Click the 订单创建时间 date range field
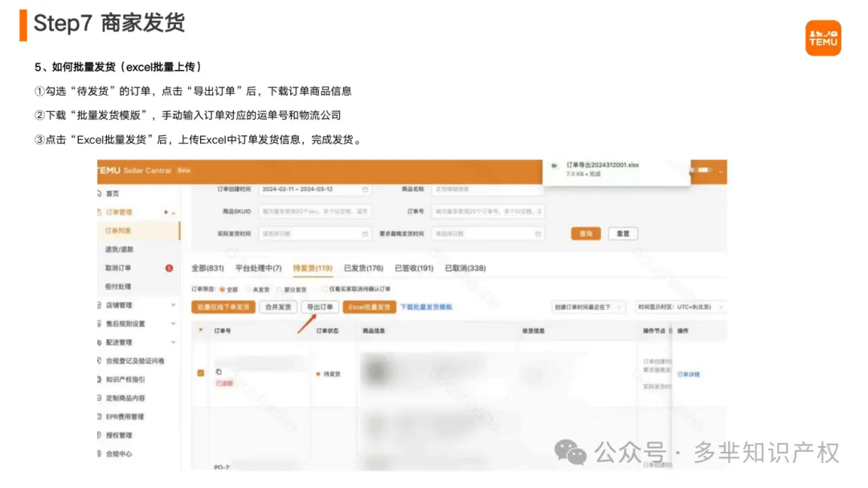The height and width of the screenshot is (488, 868). 314,190
